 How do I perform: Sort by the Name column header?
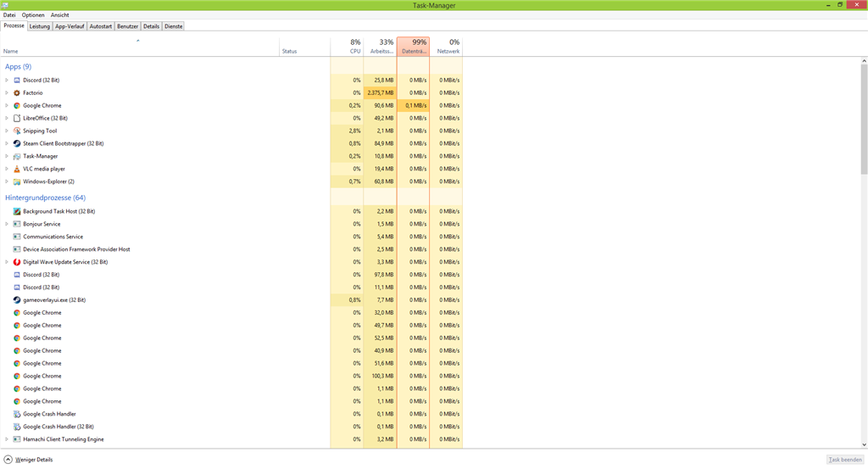click(x=140, y=47)
